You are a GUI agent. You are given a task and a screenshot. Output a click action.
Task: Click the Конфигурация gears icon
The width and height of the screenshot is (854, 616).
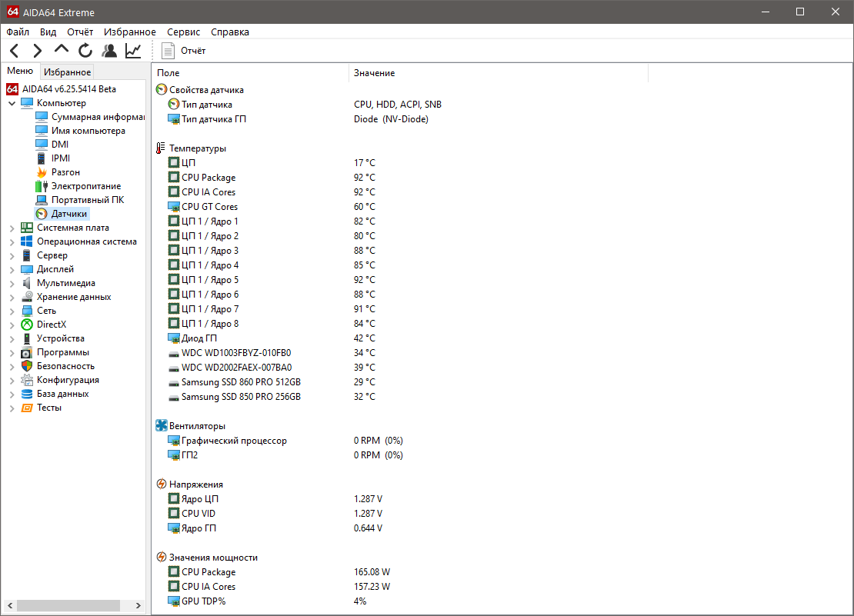tap(27, 380)
